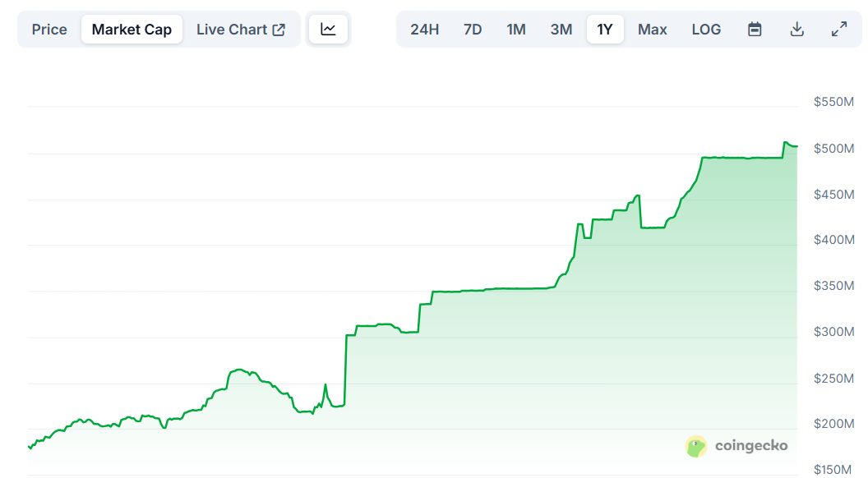Viewport: 868px width, 478px height.
Task: Click the $550M gridline label
Action: click(833, 102)
